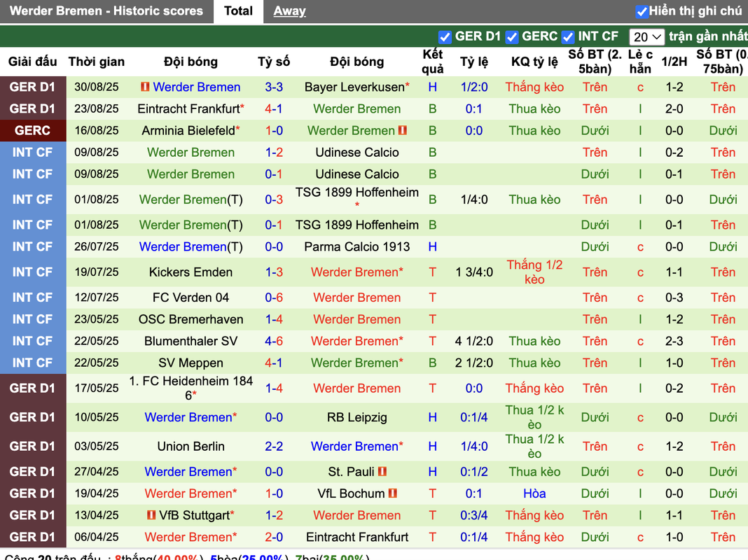Click the 1-2 score at VfB Stuttgart
The width and height of the screenshot is (748, 560).
coord(274,515)
